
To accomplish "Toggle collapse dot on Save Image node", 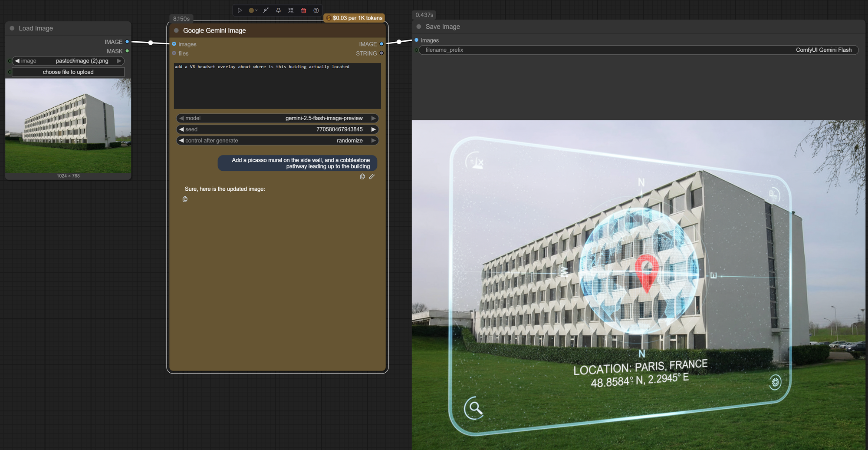I will (419, 26).
